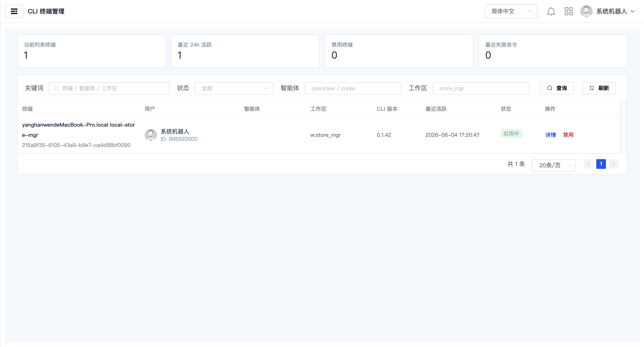Open the 简体中文 language dropdown

point(510,11)
